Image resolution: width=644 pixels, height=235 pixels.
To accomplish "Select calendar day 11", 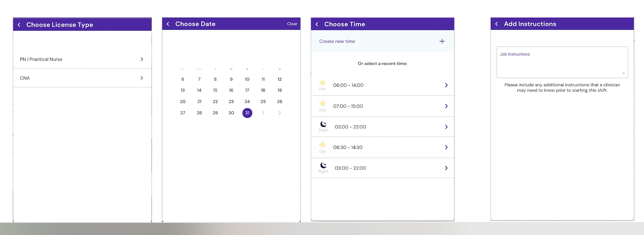I will pyautogui.click(x=263, y=79).
